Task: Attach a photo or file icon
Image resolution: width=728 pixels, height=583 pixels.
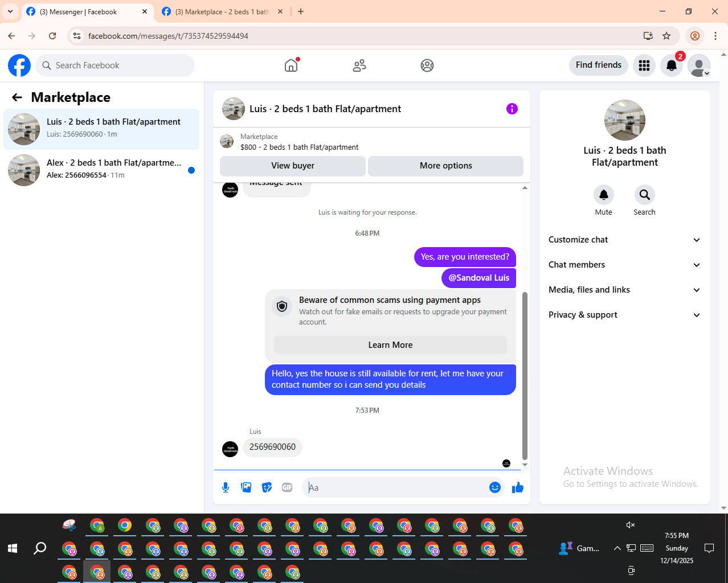Action: point(246,487)
